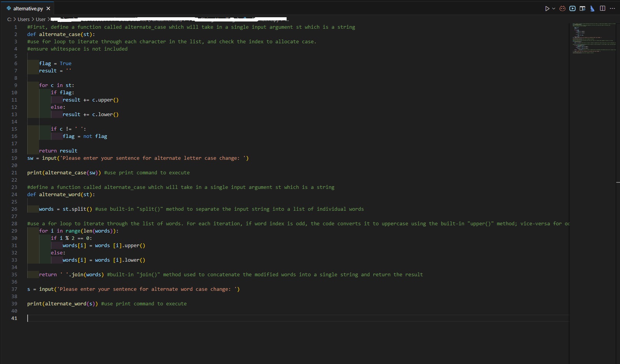Viewport: 620px width, 364px height.
Task: Click the cat face extension icon
Action: point(562,8)
